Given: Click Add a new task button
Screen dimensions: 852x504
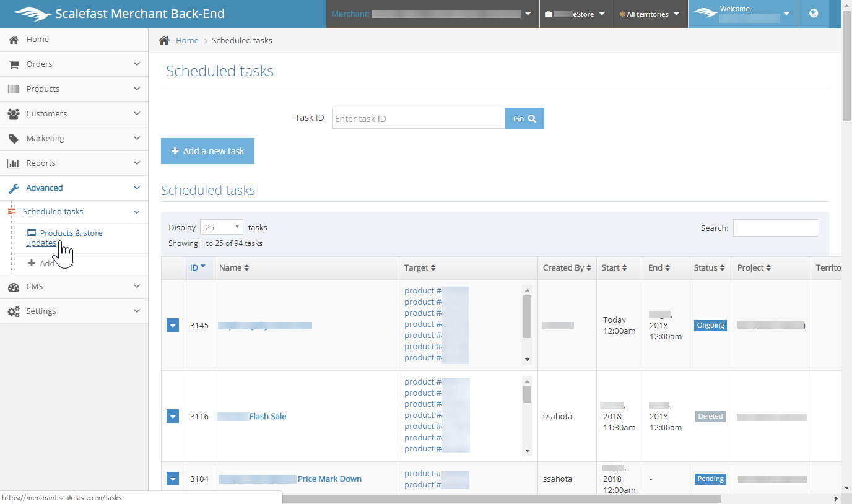Looking at the screenshot, I should click(207, 151).
